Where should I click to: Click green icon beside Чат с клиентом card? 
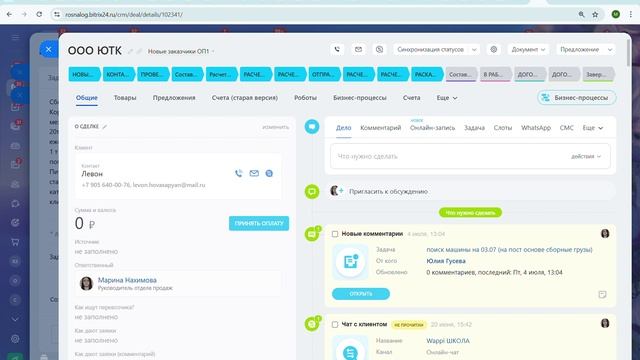pos(312,324)
